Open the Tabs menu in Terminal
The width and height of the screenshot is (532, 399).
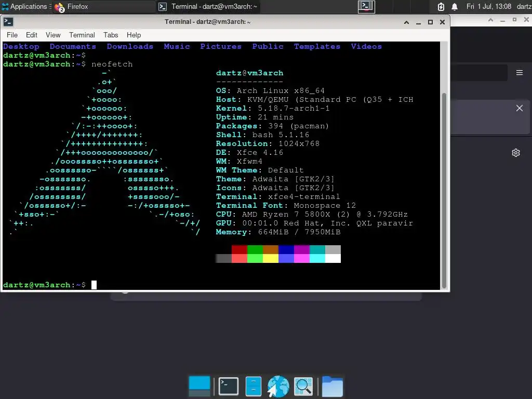(111, 35)
